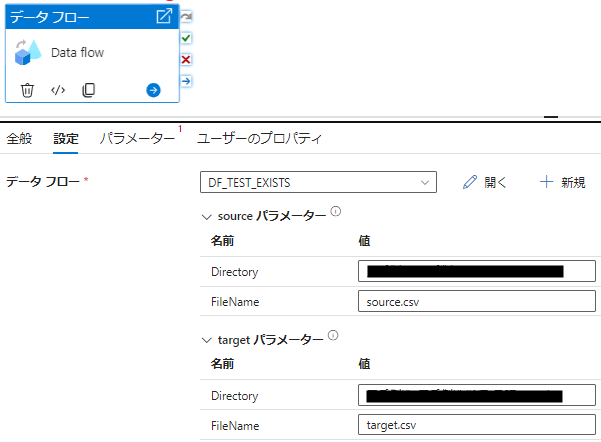Collapse the target パラメーター section
The height and width of the screenshot is (442, 601).
coord(207,340)
